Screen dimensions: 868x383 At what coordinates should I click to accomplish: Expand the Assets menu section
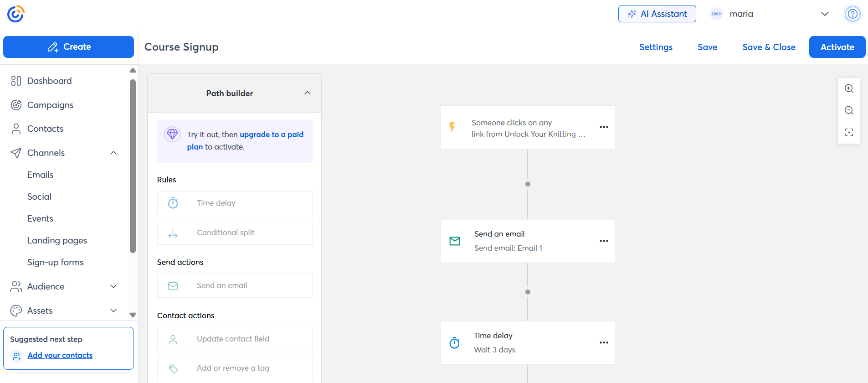click(113, 311)
